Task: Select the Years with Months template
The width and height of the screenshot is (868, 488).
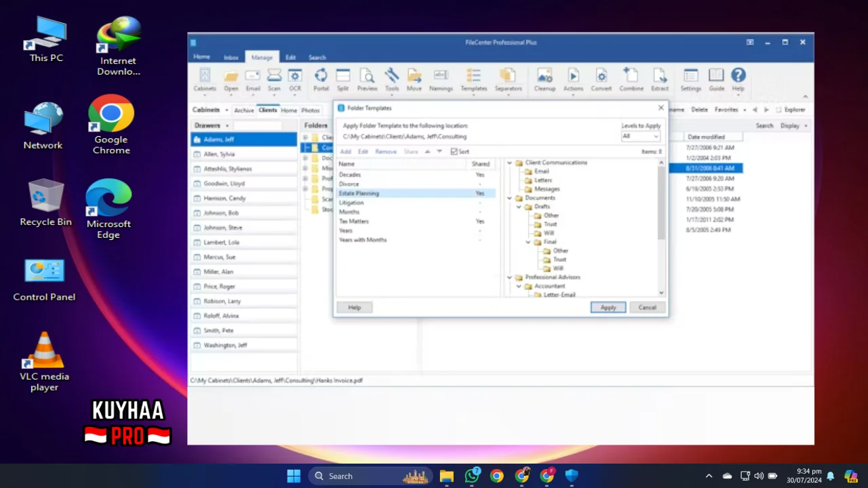Action: [416, 240]
